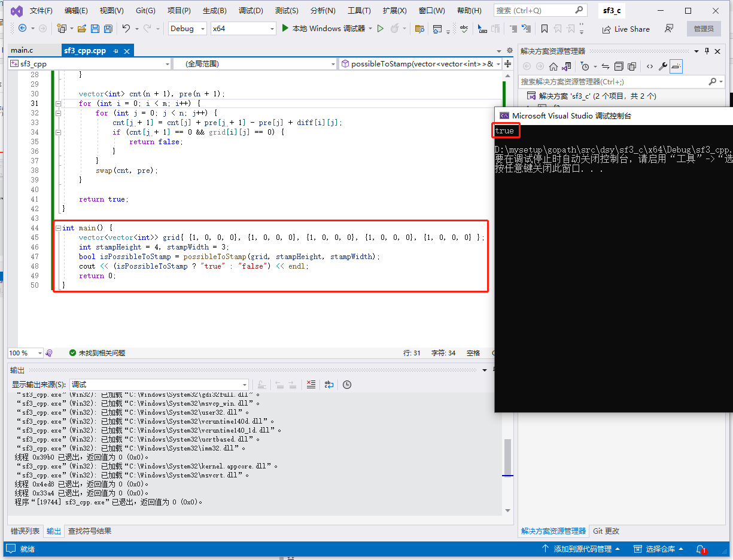Click the IntelliCode lightbulb icon beside zoom level
Screen dimensions: 733x560
(49, 353)
